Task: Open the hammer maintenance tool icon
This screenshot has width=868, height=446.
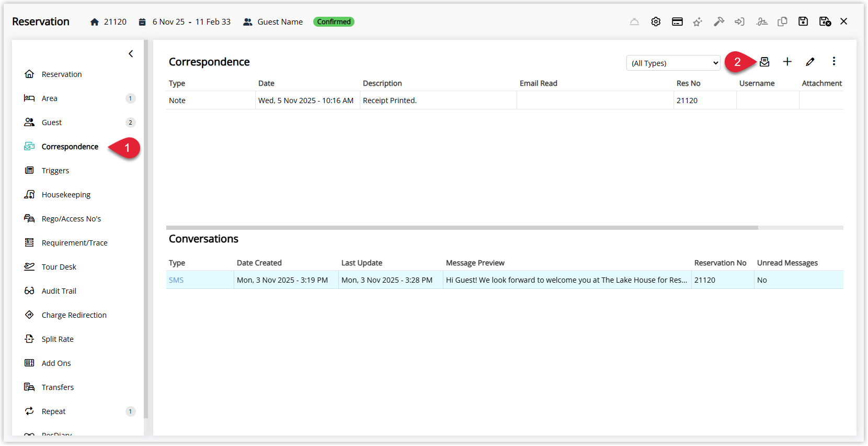Action: tap(719, 21)
